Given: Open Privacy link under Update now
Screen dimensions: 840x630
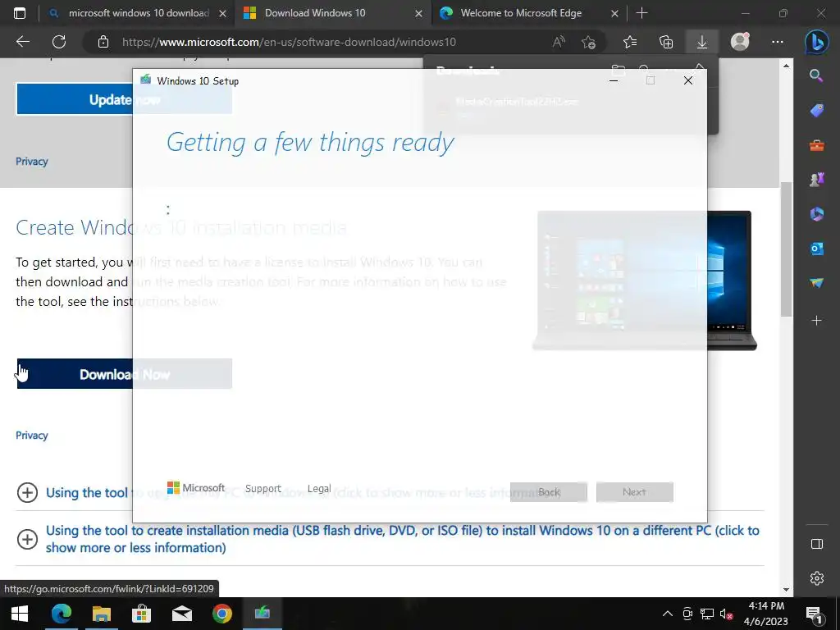Looking at the screenshot, I should click(x=32, y=162).
